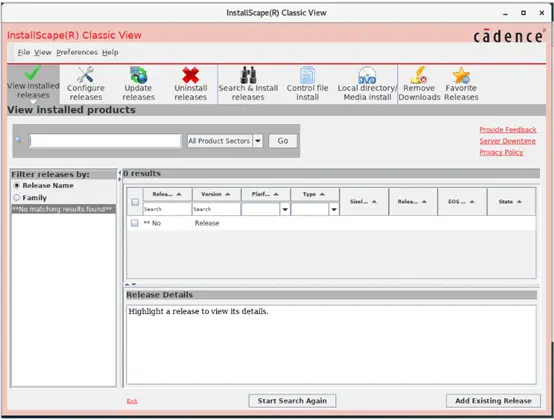
Task: Open Platform filter dropdown arrow
Action: 285,209
